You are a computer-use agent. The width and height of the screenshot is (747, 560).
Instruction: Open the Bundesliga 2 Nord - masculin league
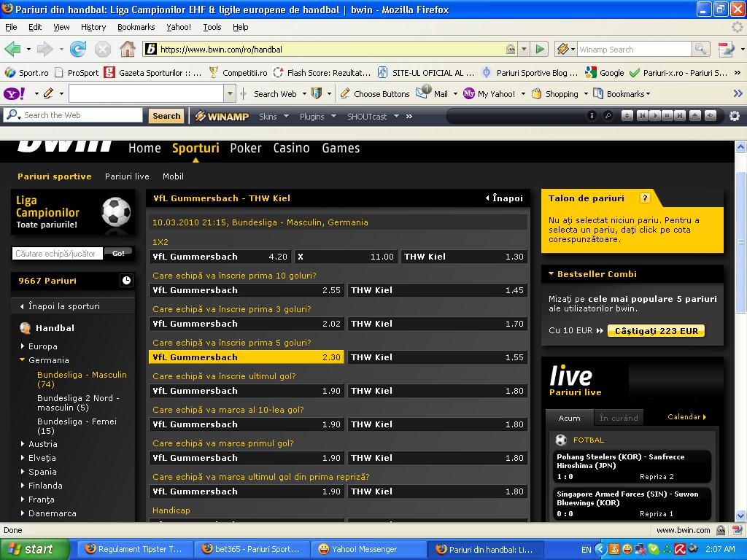(78, 402)
